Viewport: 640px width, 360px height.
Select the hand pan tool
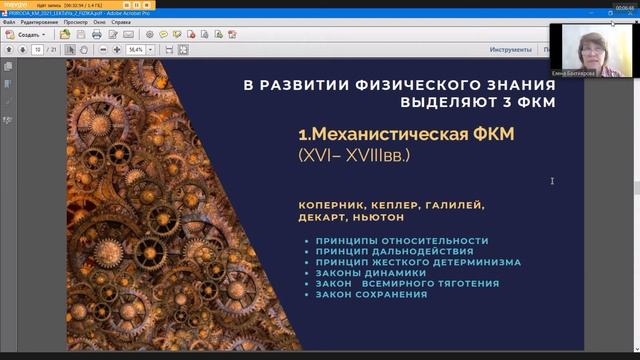[x=84, y=50]
